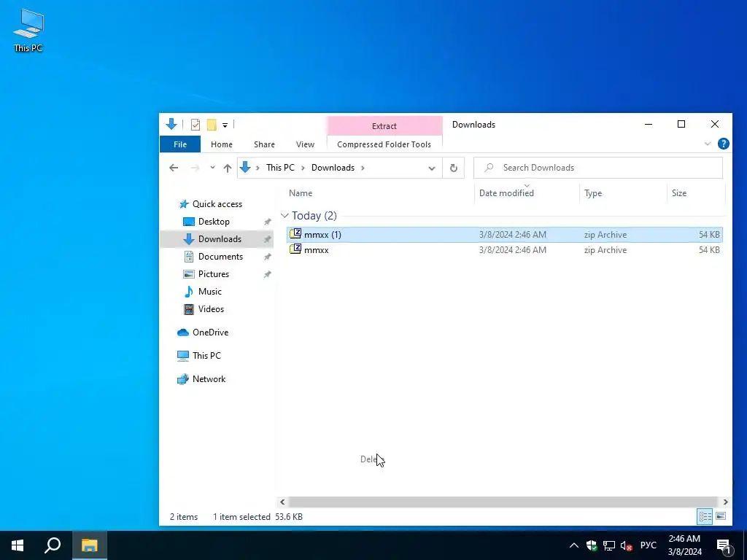Open Windows Security tray icon
This screenshot has width=747, height=560.
pyautogui.click(x=591, y=545)
